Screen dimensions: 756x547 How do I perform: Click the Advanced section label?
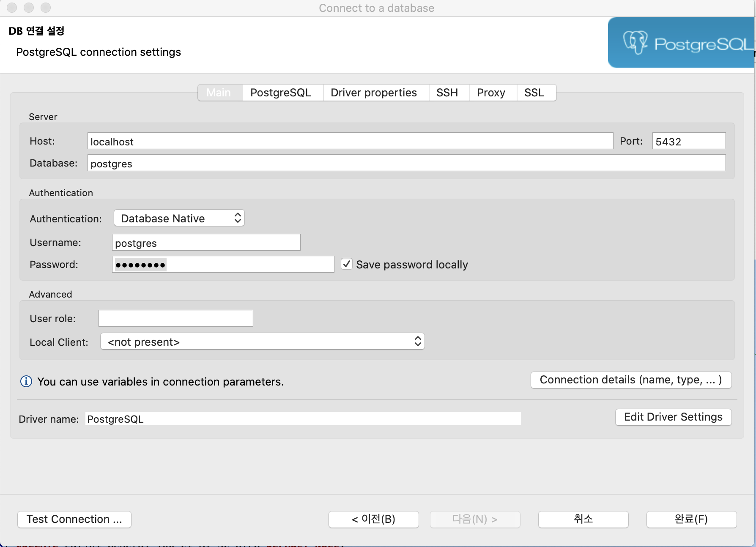pos(50,294)
